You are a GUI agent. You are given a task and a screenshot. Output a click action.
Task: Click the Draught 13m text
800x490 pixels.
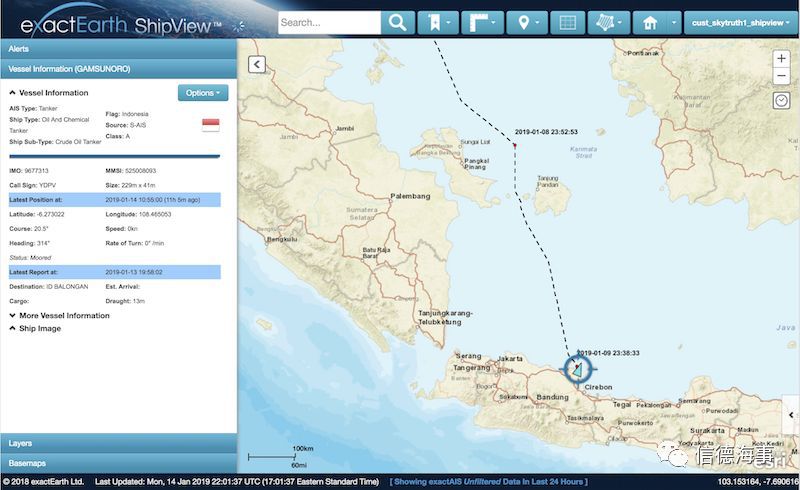[x=125, y=301]
